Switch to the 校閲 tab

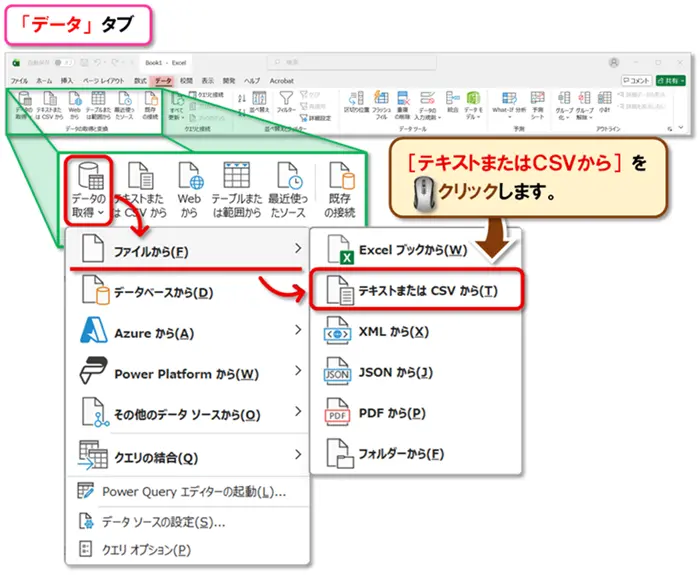click(186, 81)
